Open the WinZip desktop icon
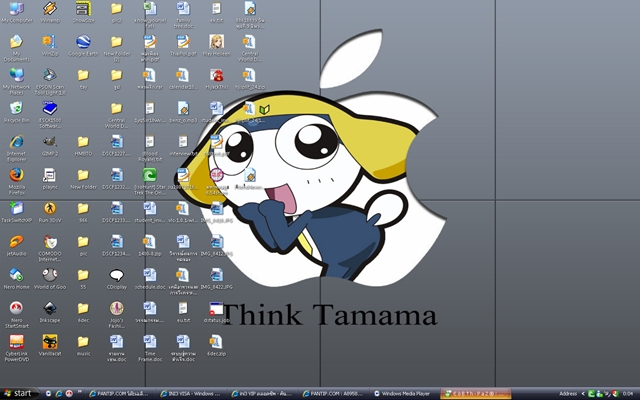640x400 pixels. [x=50, y=46]
